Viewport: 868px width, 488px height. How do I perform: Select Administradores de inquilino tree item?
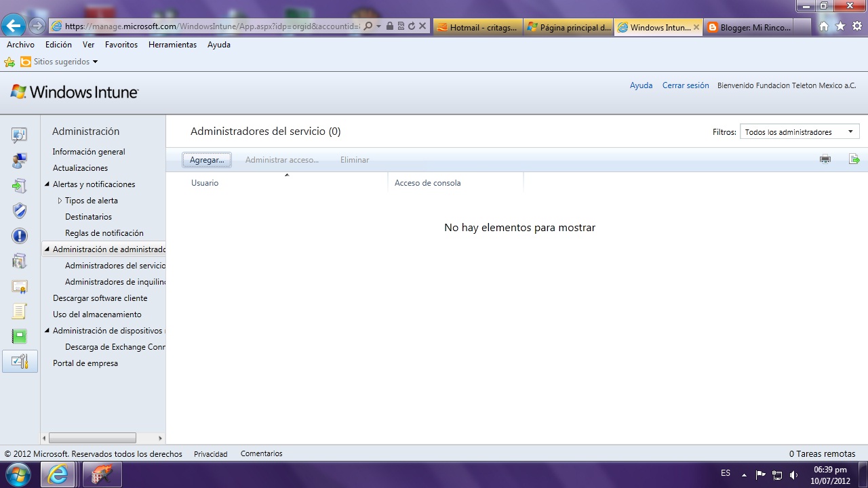pos(115,282)
